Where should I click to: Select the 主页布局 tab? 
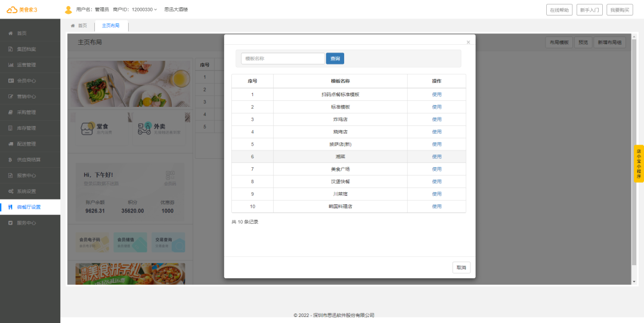coord(111,26)
